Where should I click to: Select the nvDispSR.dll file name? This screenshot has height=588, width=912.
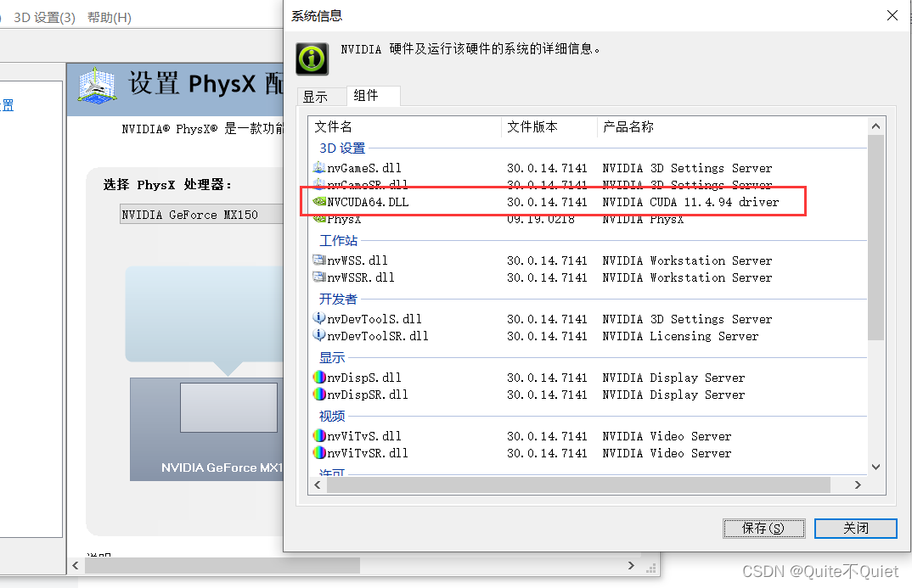pos(368,395)
